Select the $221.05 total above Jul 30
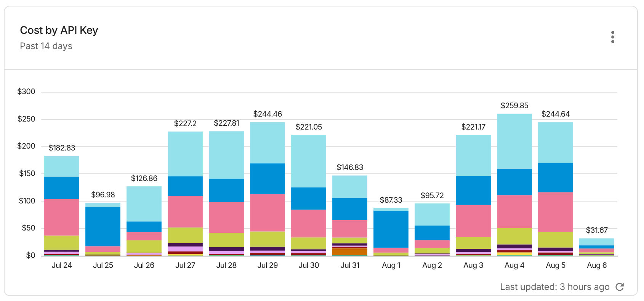The height and width of the screenshot is (301, 644). (309, 127)
